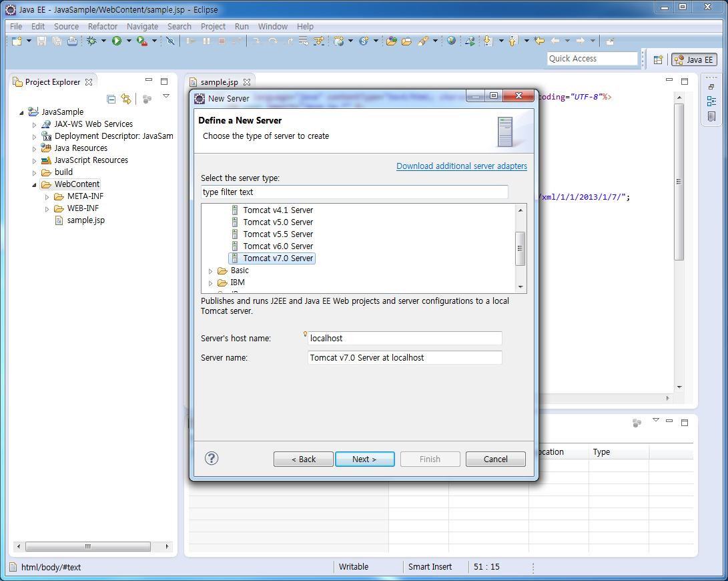Switch to the Java EE perspective button

[x=694, y=59]
